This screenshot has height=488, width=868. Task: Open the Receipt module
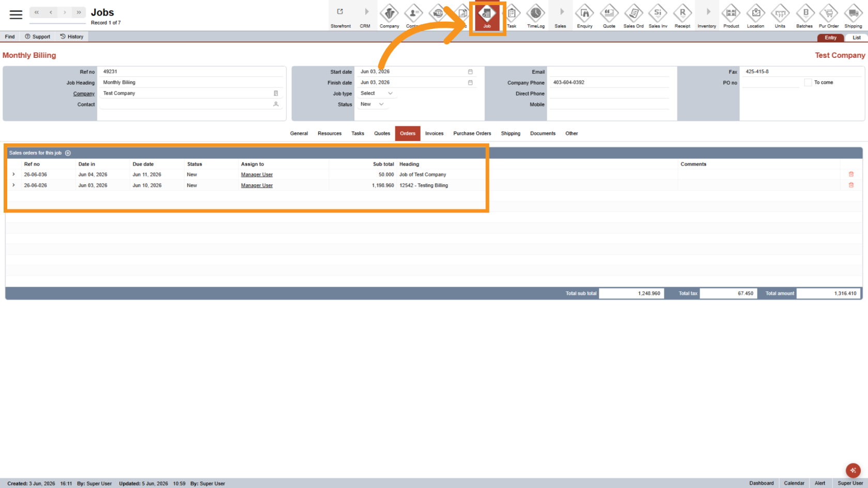point(683,17)
